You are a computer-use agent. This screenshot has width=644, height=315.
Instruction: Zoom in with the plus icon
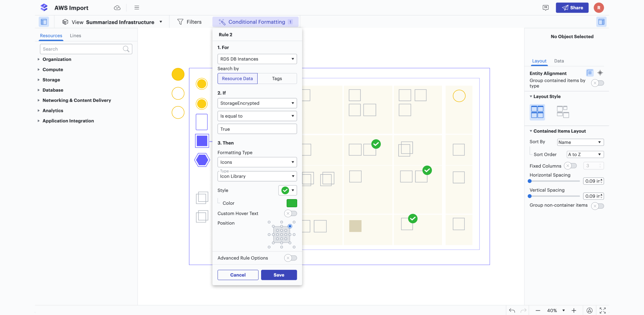pos(574,310)
